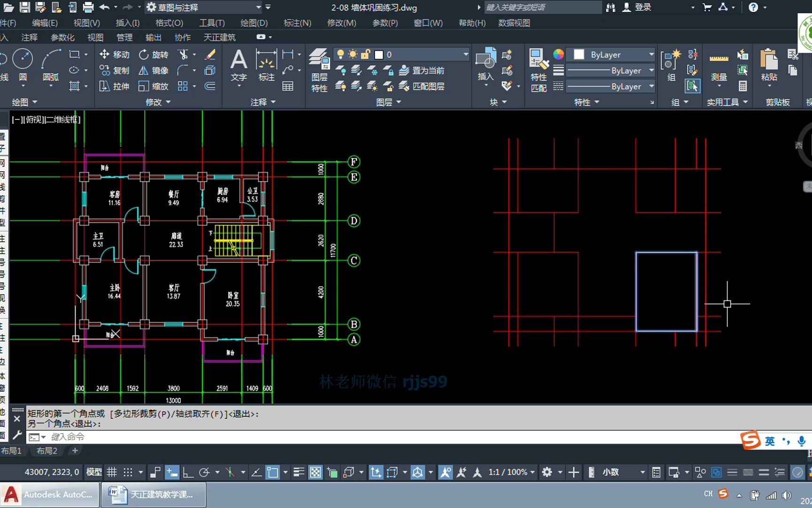This screenshot has height=508, width=812.
Task: Expand the 绘图 (Draw) panel
Action: [24, 102]
